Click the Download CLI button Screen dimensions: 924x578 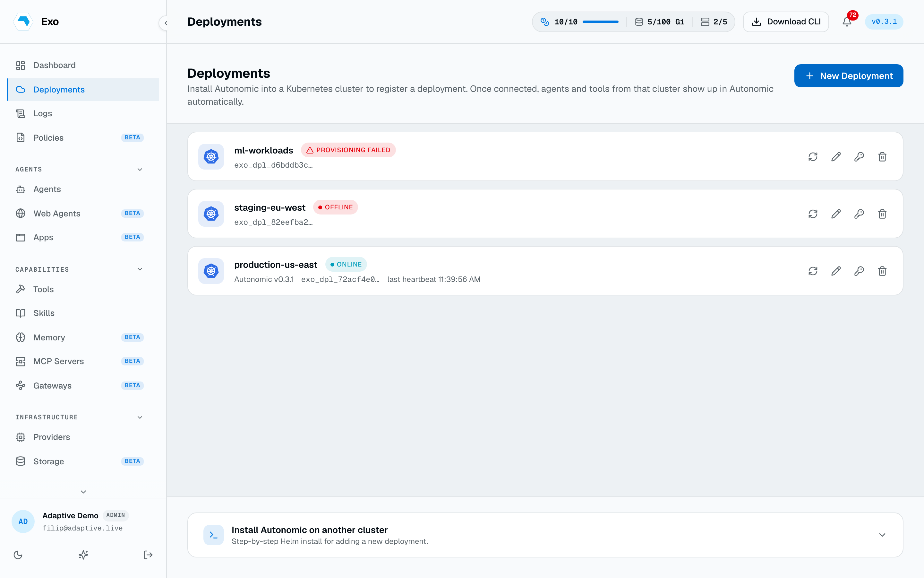coord(786,22)
